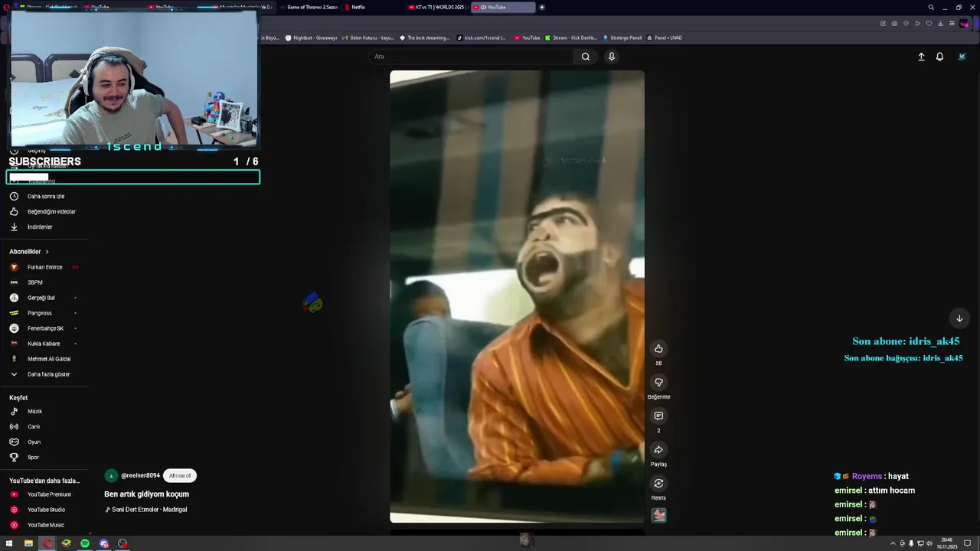980x551 pixels.
Task: Open Kukla Kabare subscription channel
Action: tap(44, 344)
